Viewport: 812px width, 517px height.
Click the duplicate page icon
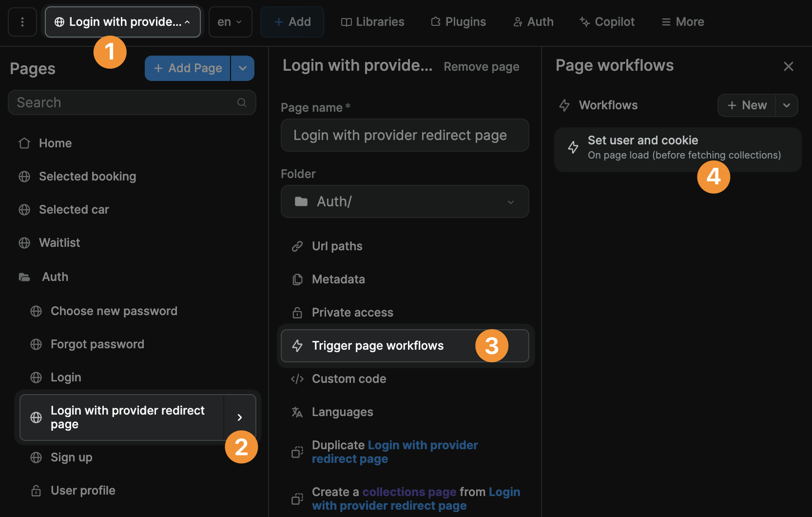point(297,452)
